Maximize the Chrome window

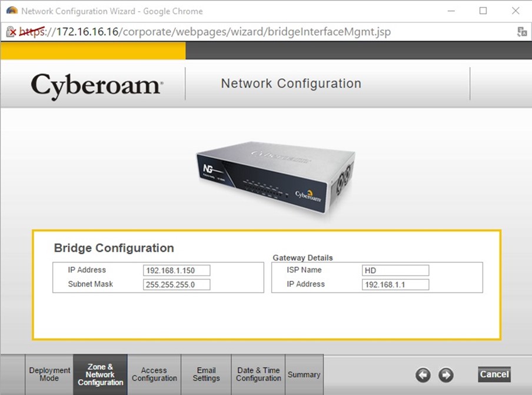(483, 11)
